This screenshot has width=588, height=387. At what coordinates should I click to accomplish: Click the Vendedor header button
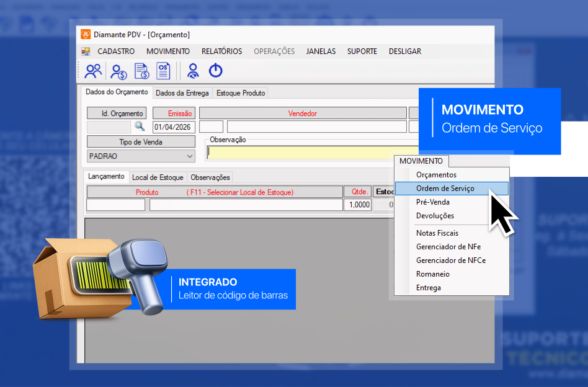302,113
